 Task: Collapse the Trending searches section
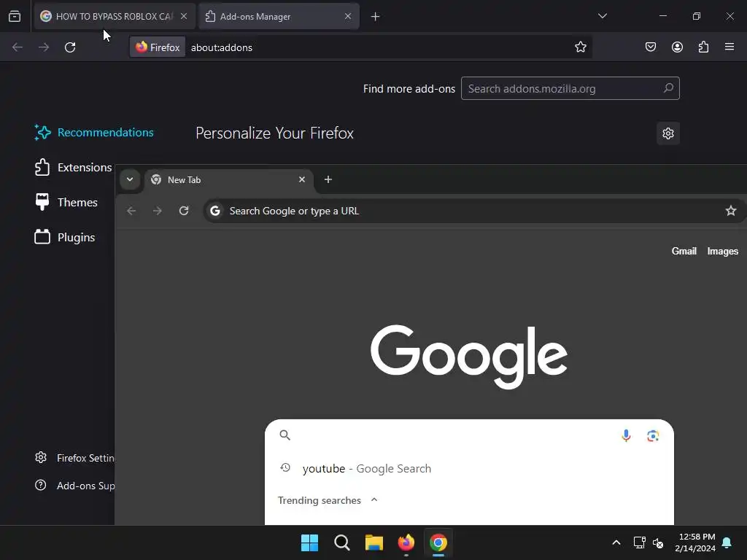[x=374, y=499]
